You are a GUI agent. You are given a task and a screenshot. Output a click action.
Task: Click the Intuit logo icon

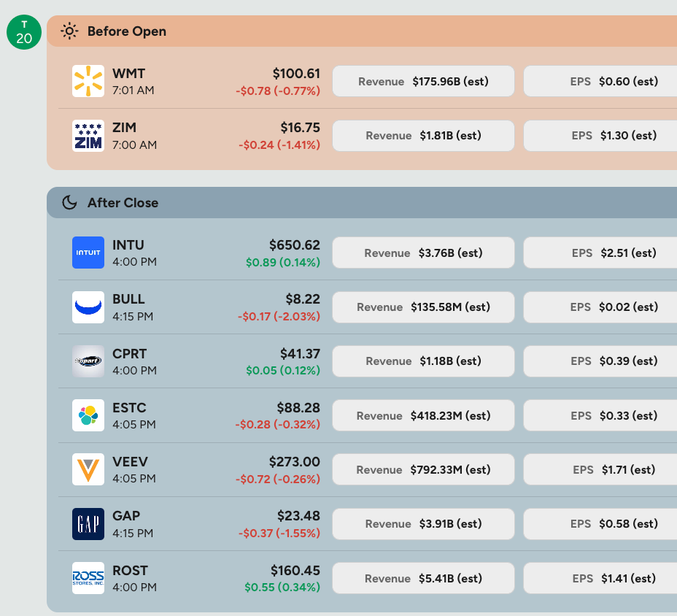(x=88, y=253)
